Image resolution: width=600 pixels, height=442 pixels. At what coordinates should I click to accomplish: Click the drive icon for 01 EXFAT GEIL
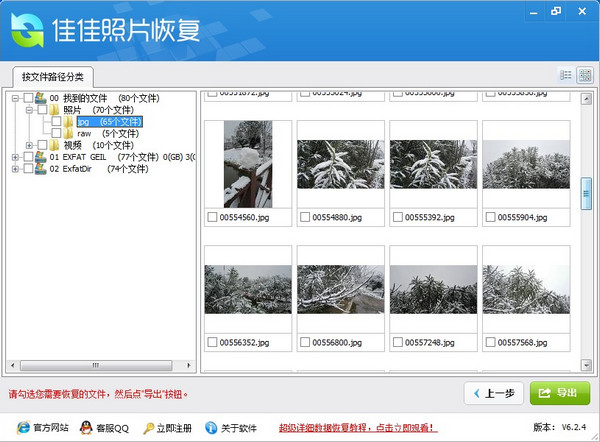41,157
